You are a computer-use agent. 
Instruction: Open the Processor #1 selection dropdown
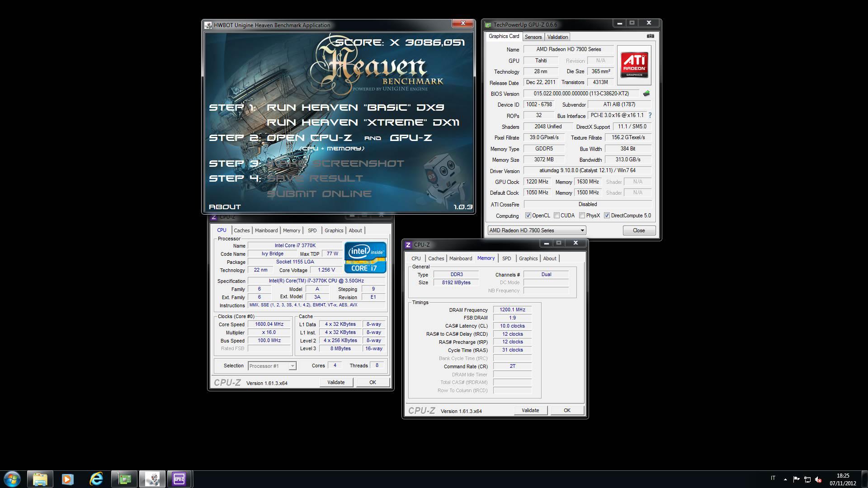click(272, 366)
